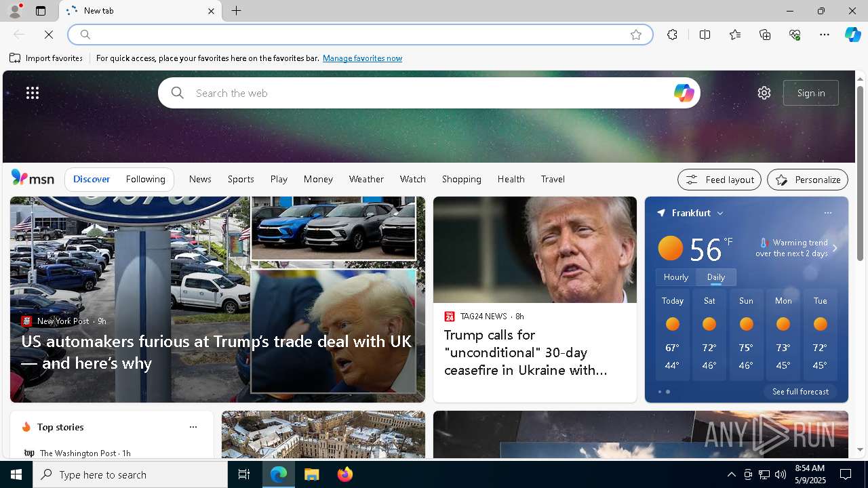The height and width of the screenshot is (488, 868).
Task: Open the profile icon in title bar
Action: click(x=14, y=11)
